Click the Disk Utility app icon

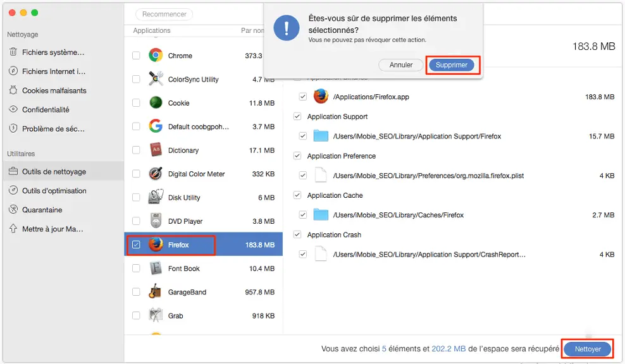pos(156,197)
